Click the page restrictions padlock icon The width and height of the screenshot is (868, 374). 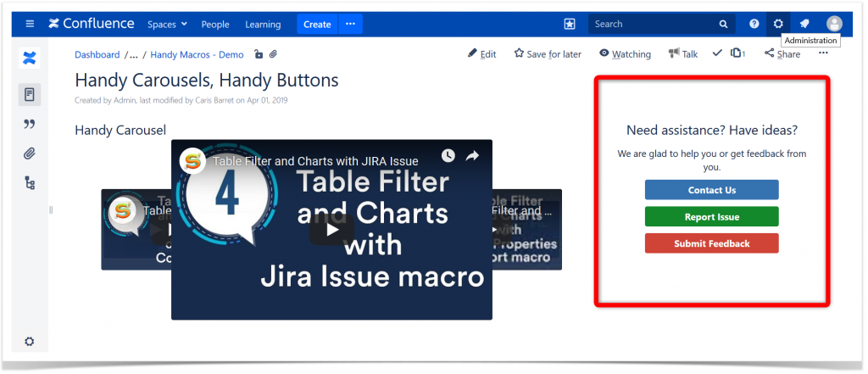pos(259,53)
